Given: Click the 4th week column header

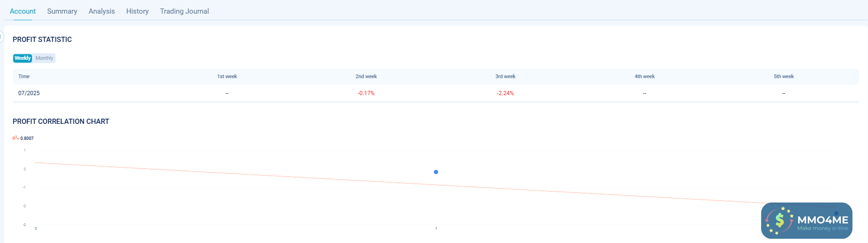Looking at the screenshot, I should [644, 76].
